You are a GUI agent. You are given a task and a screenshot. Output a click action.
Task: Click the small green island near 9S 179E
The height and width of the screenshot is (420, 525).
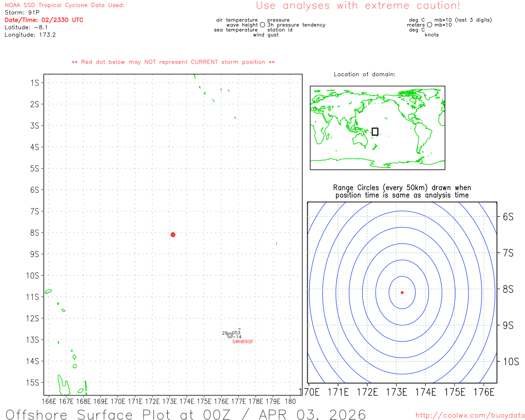tap(276, 243)
